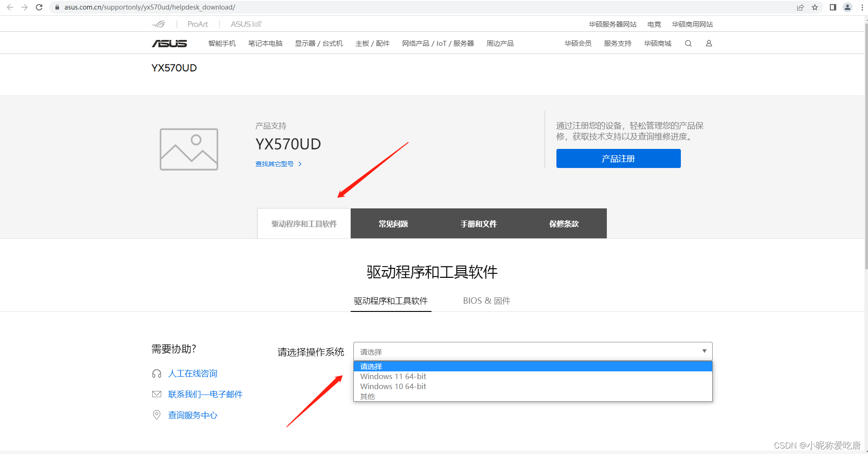Open the 联系我们—电子邮件 link
Viewport: 868px width, 454px height.
point(205,394)
